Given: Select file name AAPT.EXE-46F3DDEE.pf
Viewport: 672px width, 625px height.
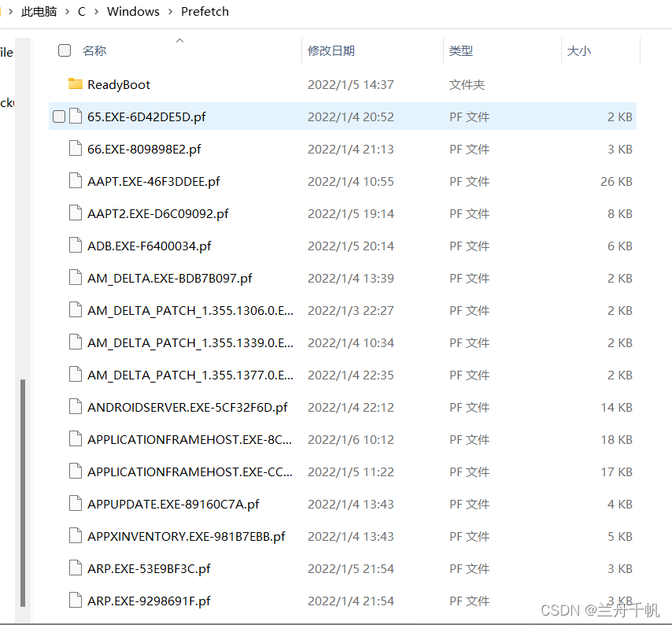Looking at the screenshot, I should tap(153, 181).
